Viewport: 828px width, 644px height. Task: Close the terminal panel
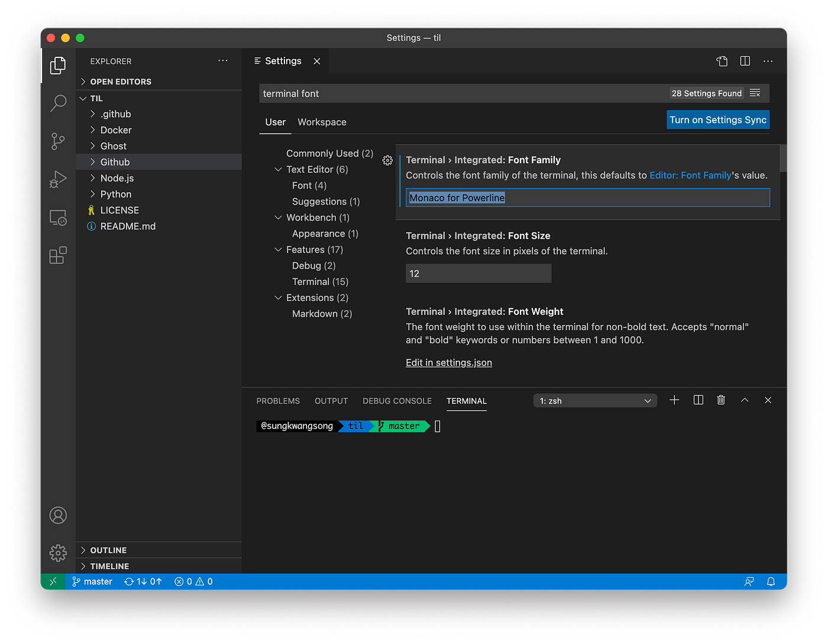[768, 400]
